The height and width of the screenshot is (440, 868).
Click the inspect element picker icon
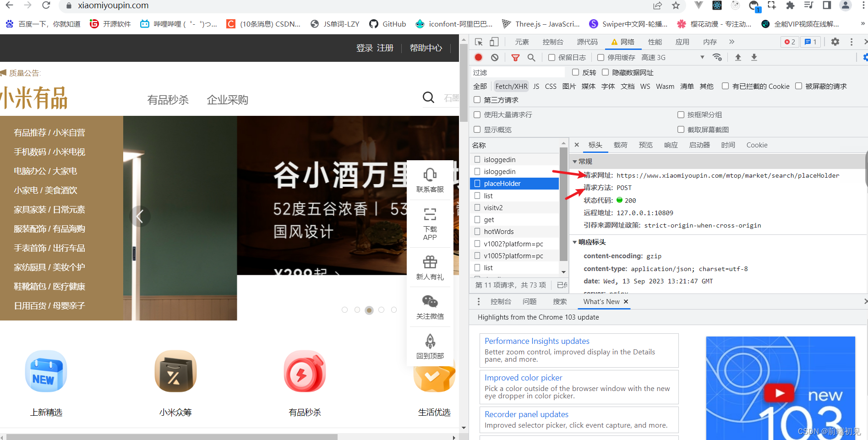click(479, 42)
